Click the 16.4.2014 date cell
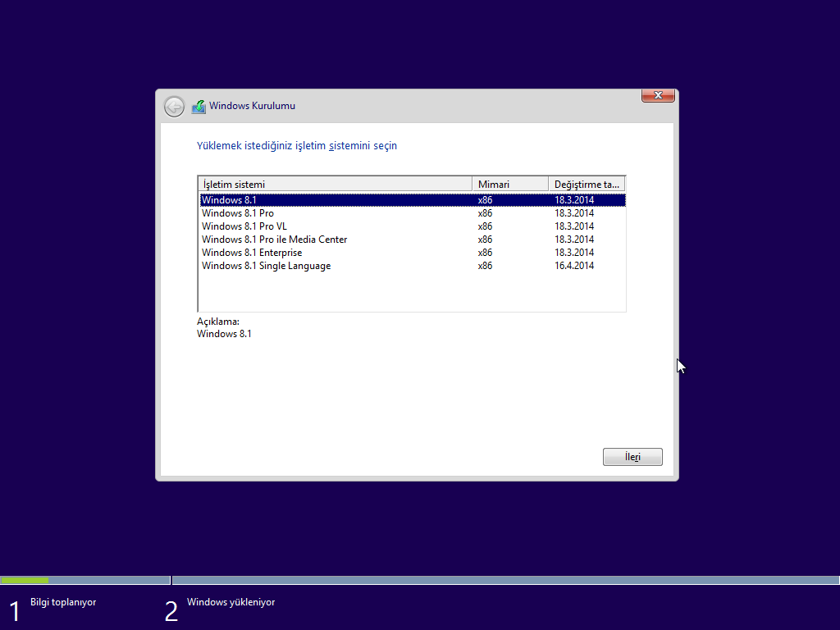The height and width of the screenshot is (630, 840). 574,266
